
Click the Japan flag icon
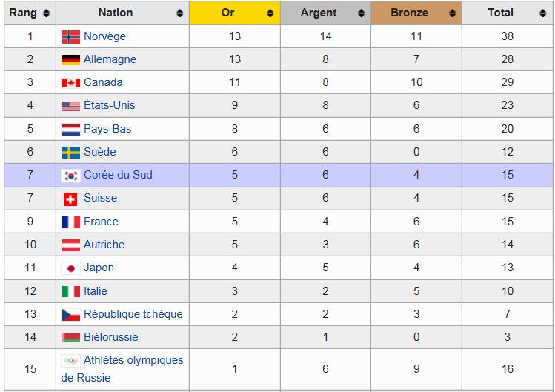click(71, 268)
